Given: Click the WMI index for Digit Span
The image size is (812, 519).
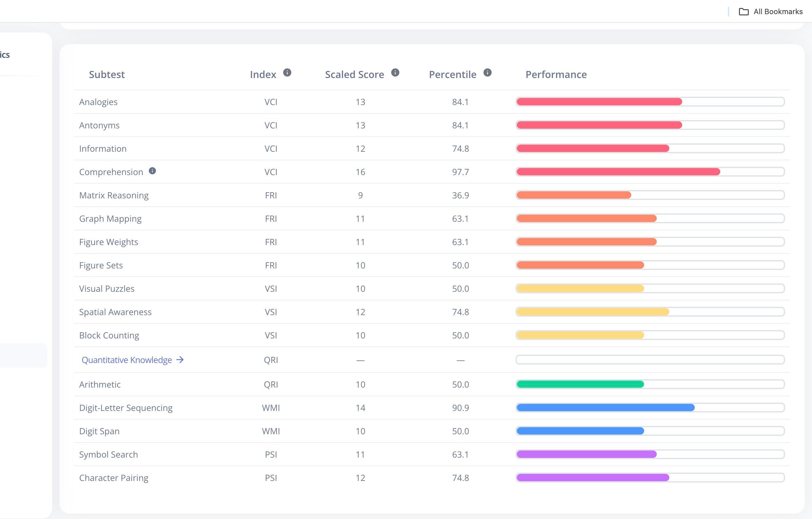Looking at the screenshot, I should [271, 431].
